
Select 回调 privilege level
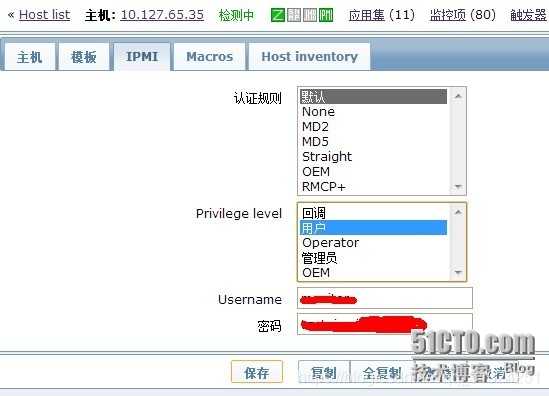click(x=373, y=213)
